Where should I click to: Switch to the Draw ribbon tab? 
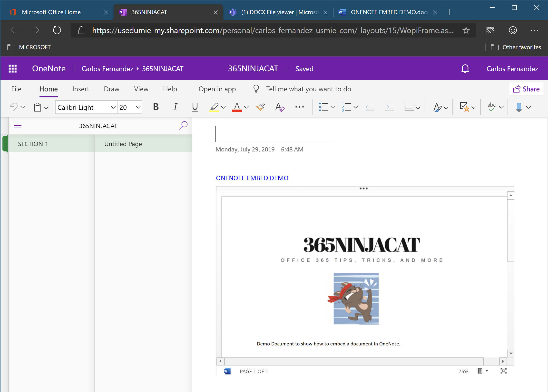point(111,89)
